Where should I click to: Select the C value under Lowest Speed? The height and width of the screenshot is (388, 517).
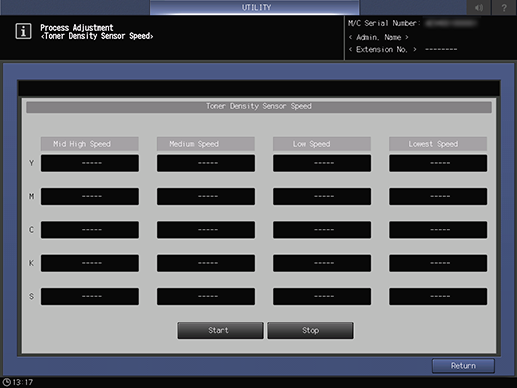[x=438, y=230]
